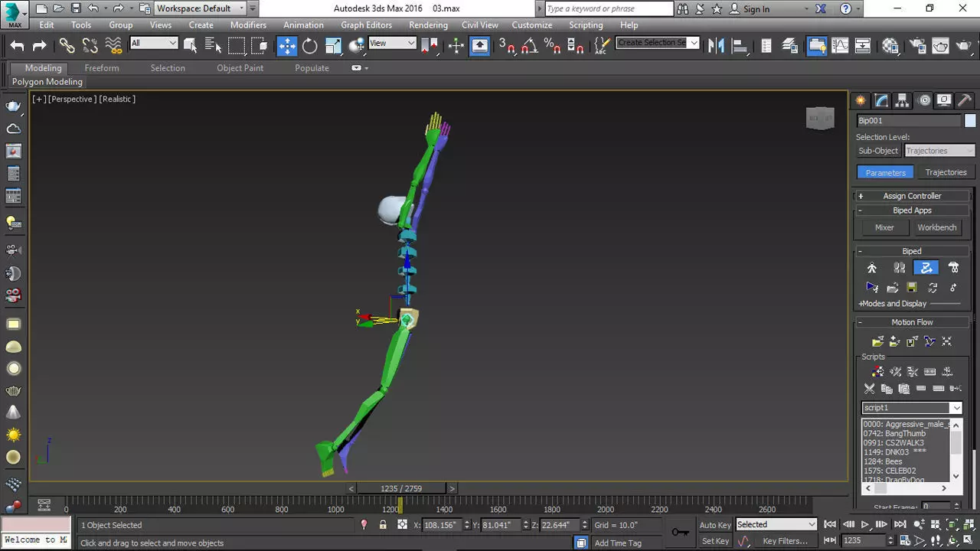Image resolution: width=980 pixels, height=551 pixels.
Task: Open the Animation menu
Action: coord(303,25)
